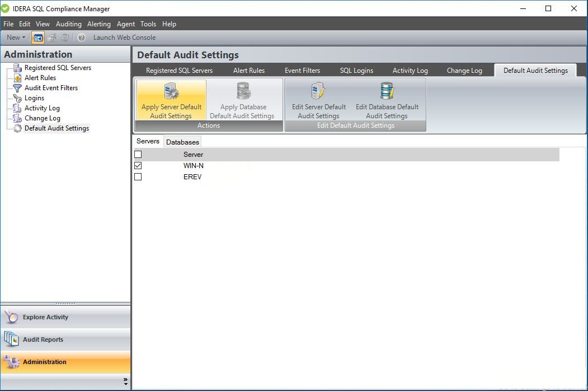Click the Administration gears icon in navigation

[x=11, y=362]
